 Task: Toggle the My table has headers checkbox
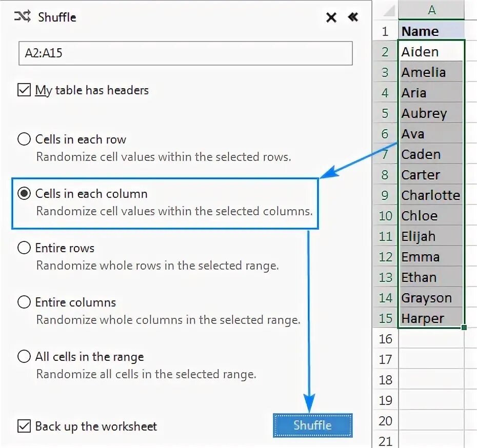tap(24, 90)
